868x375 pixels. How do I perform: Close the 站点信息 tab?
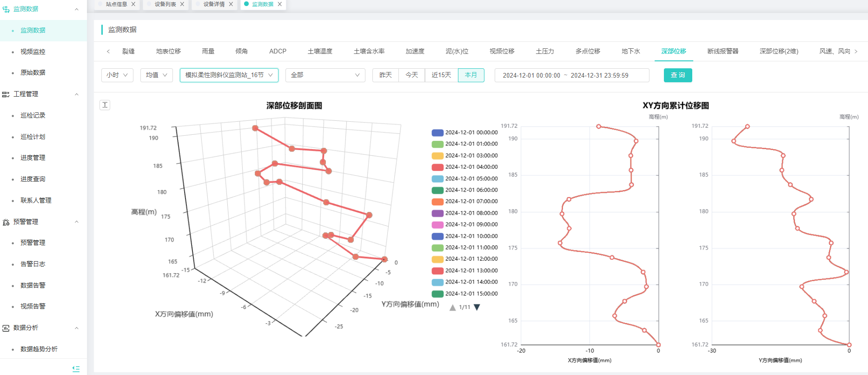click(x=133, y=4)
